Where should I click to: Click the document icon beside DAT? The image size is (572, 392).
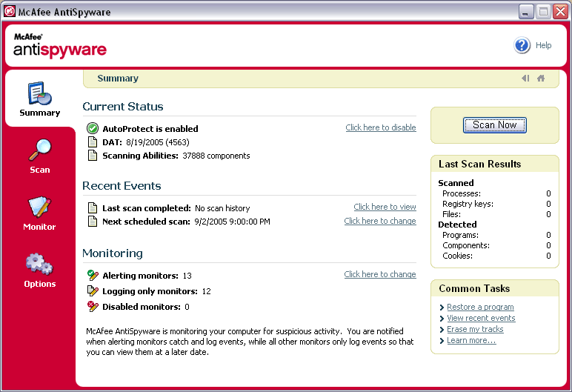(93, 142)
